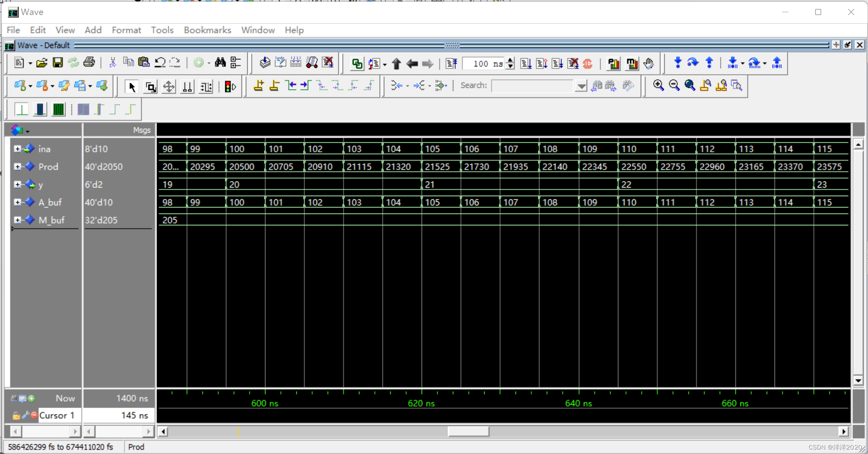This screenshot has height=454, width=868.
Task: Click the Zoom In magnifier icon
Action: coord(658,85)
